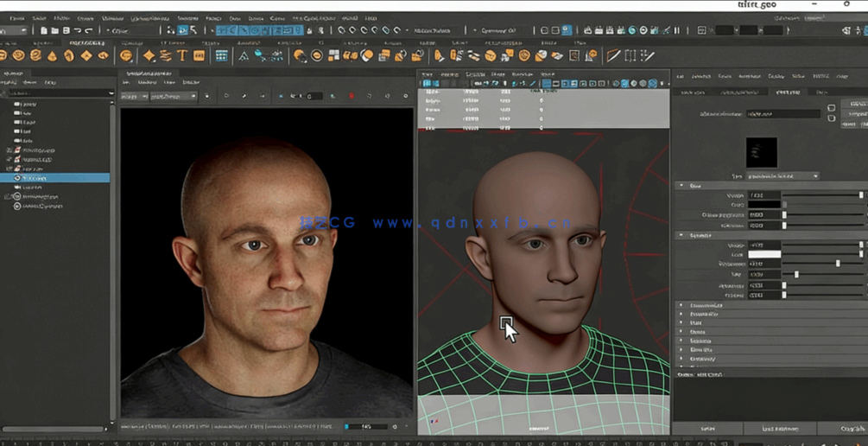Collapse the first attribute section above the sliders
Screen dimensions: 868x446
[681, 185]
